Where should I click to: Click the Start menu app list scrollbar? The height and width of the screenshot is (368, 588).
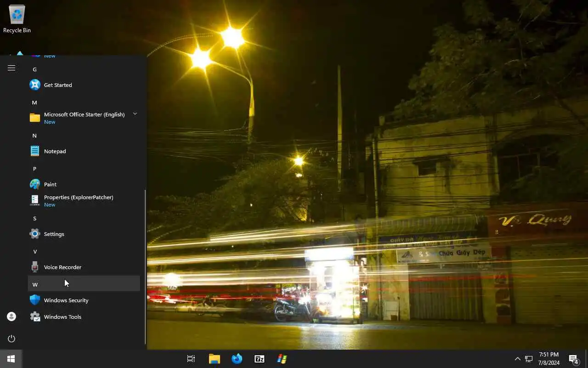145,267
